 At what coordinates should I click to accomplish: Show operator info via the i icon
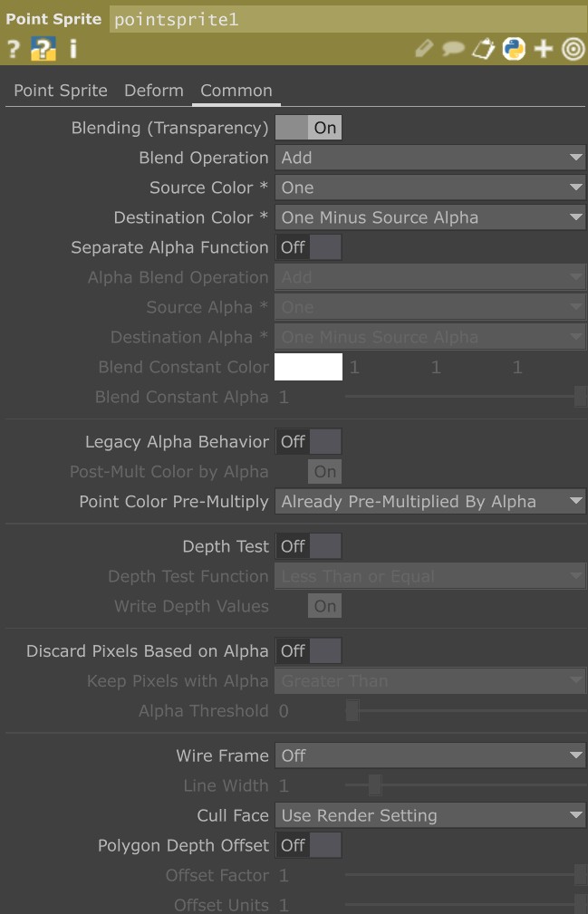[72, 49]
